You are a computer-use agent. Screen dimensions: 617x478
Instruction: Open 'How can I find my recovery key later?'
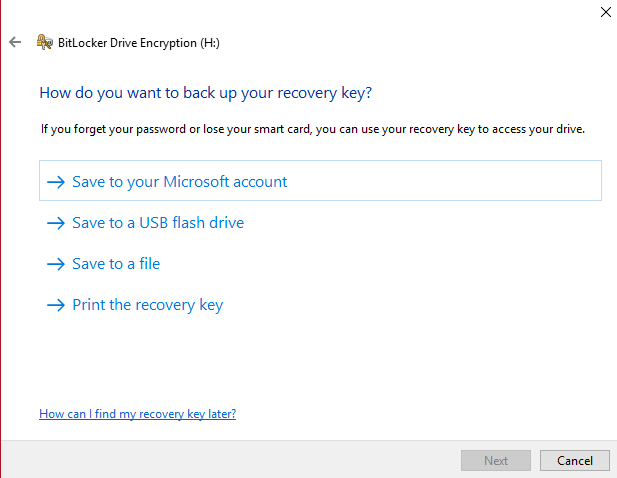click(x=137, y=414)
